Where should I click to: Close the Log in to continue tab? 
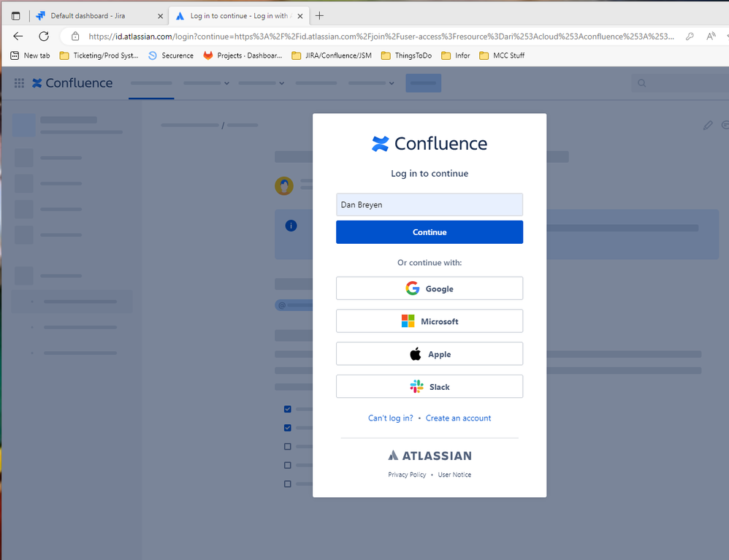click(x=300, y=16)
